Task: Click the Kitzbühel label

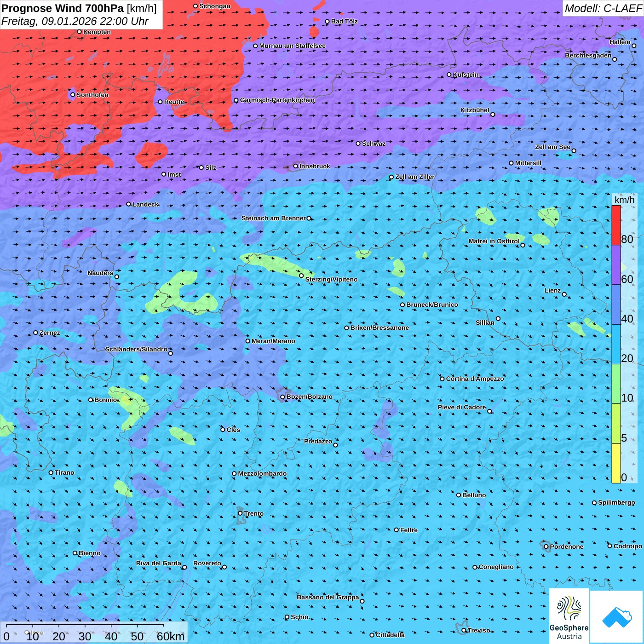Action: tap(475, 110)
